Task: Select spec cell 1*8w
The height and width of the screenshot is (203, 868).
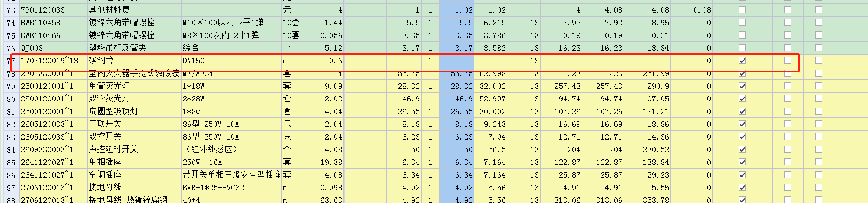Action: point(231,111)
